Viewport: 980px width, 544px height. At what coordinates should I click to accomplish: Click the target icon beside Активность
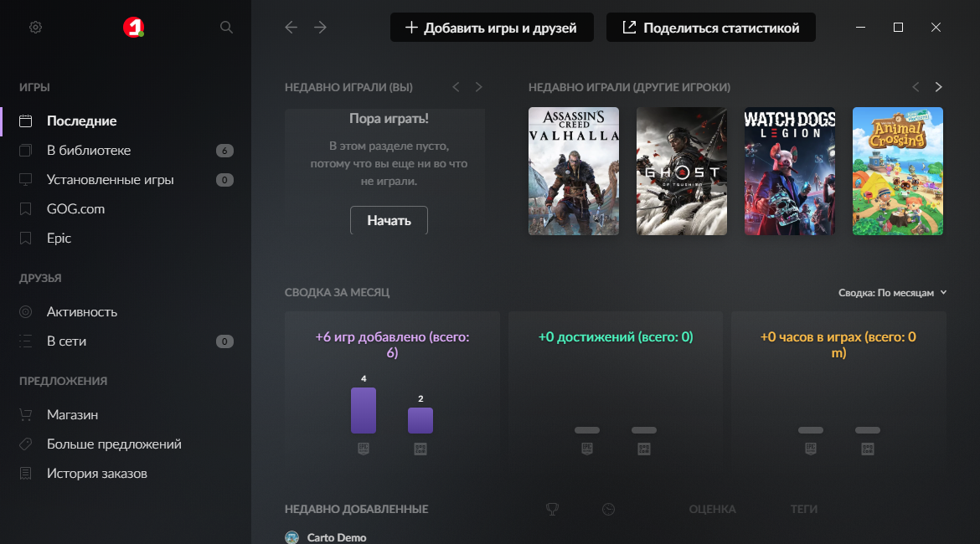click(x=26, y=311)
